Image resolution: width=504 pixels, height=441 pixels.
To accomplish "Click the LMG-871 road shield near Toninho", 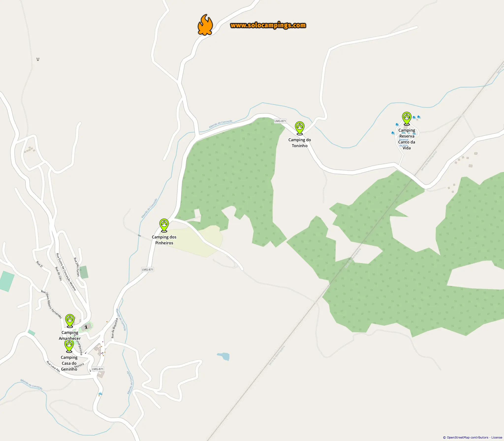I will [280, 121].
